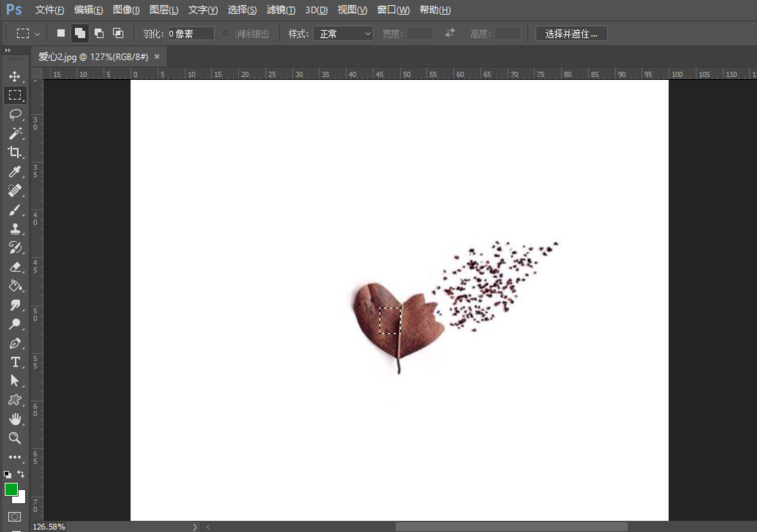Select the Crop tool

(15, 152)
